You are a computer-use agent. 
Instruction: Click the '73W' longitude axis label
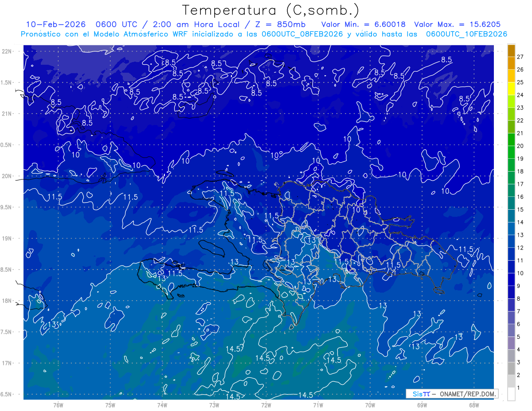click(x=214, y=405)
